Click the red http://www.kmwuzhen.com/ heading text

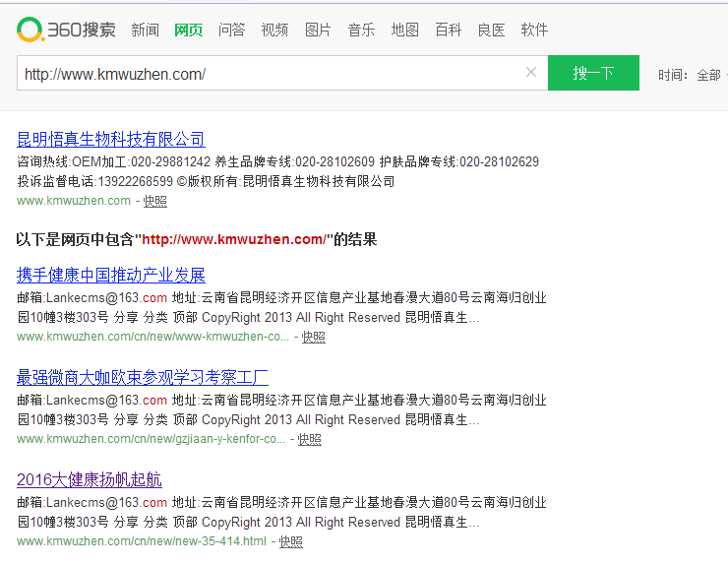pos(234,240)
